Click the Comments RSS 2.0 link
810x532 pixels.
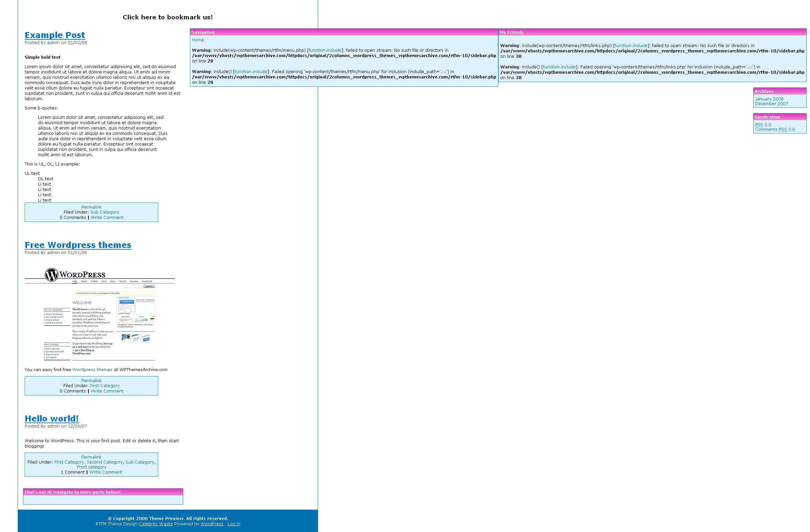(775, 130)
